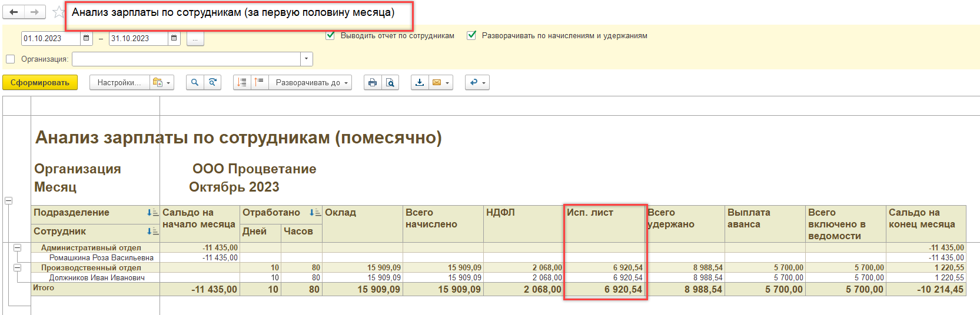
Task: Select Итого ending balance -10 214,45
Action: (x=926, y=289)
